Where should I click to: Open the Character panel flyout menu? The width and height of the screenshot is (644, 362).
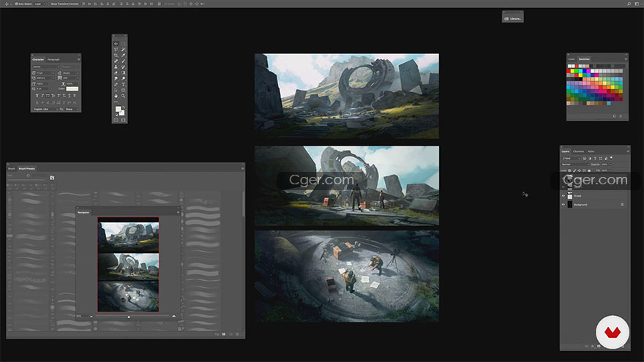click(79, 59)
